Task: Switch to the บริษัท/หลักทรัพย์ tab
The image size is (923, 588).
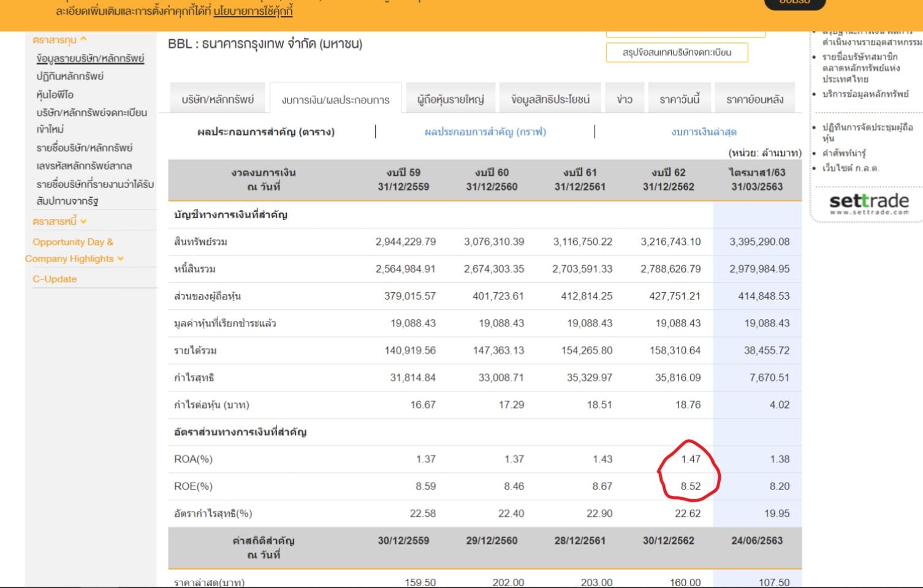Action: [x=218, y=99]
